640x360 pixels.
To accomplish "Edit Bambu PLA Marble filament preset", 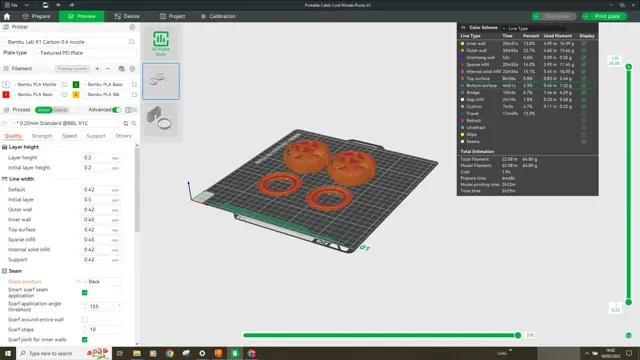I will pyautogui.click(x=64, y=84).
